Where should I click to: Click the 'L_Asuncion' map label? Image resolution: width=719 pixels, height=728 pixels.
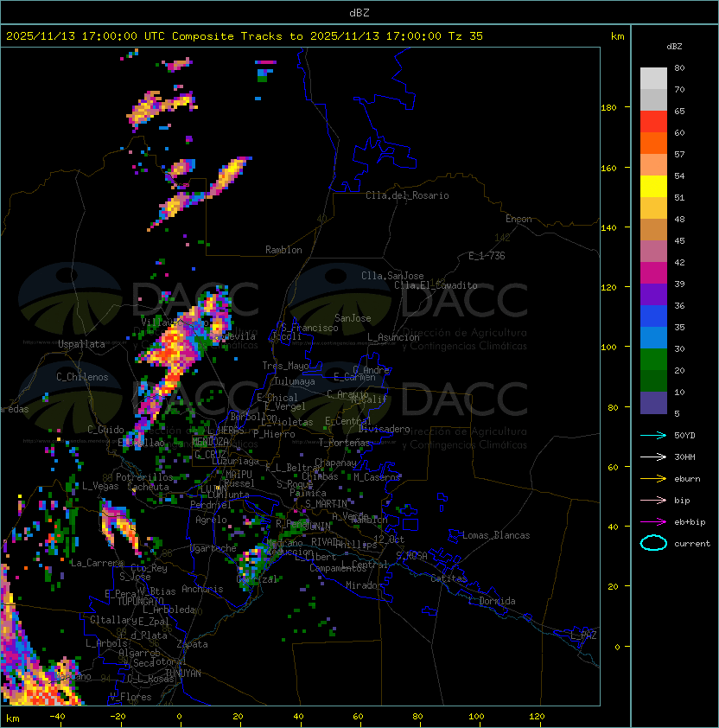[393, 337]
